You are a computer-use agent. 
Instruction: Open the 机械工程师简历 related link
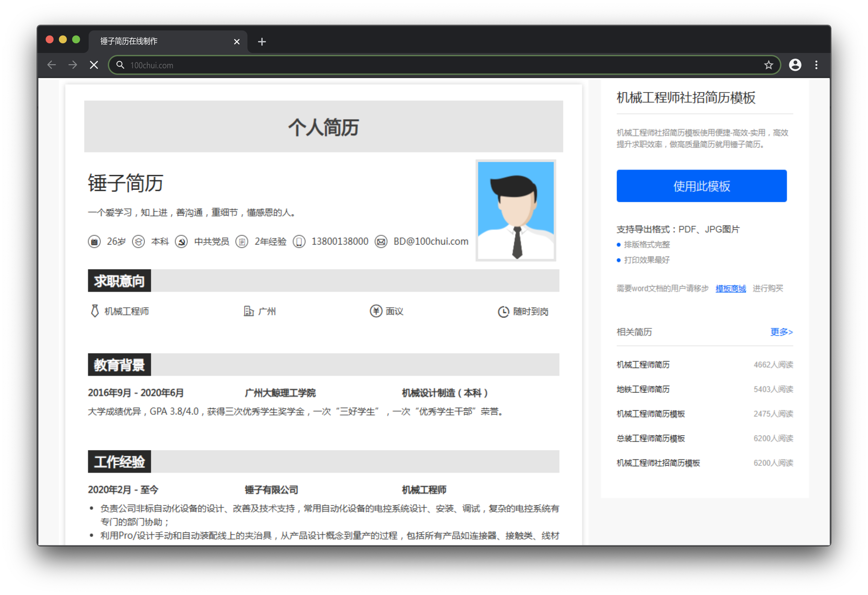coord(643,364)
